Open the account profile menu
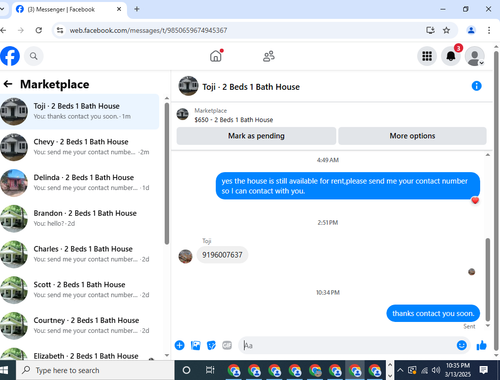The image size is (500, 380). [475, 56]
